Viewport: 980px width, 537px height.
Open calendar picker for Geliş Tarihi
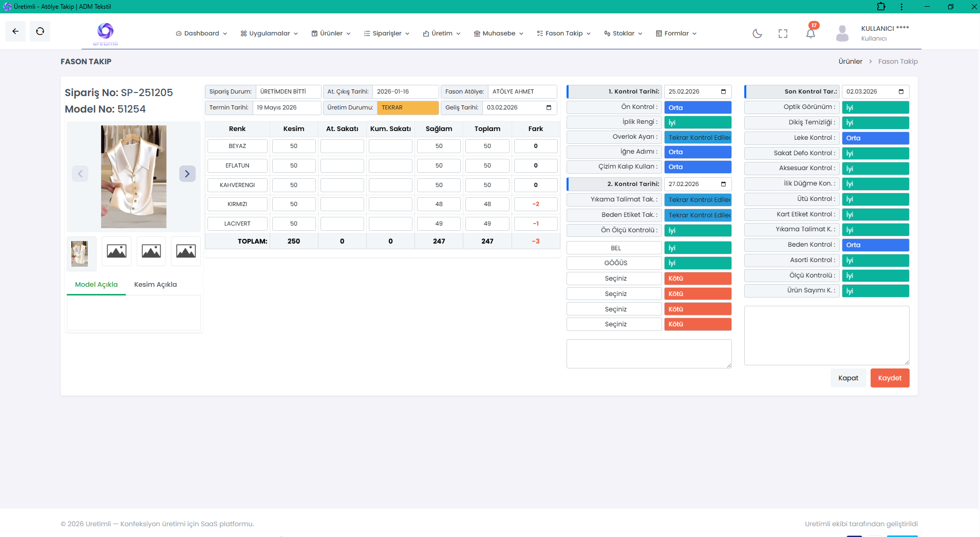pyautogui.click(x=549, y=107)
